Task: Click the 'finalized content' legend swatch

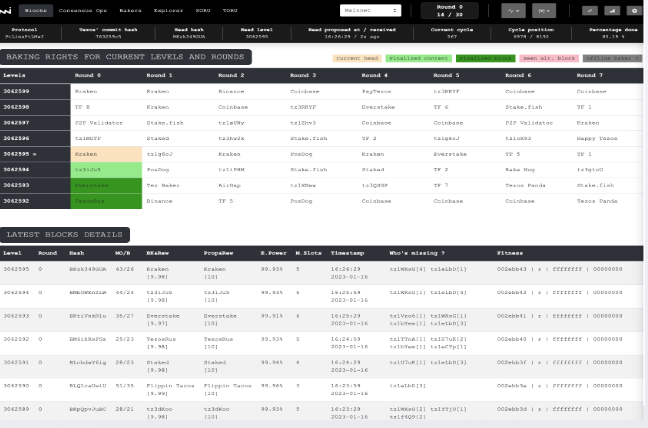Action: [418, 58]
